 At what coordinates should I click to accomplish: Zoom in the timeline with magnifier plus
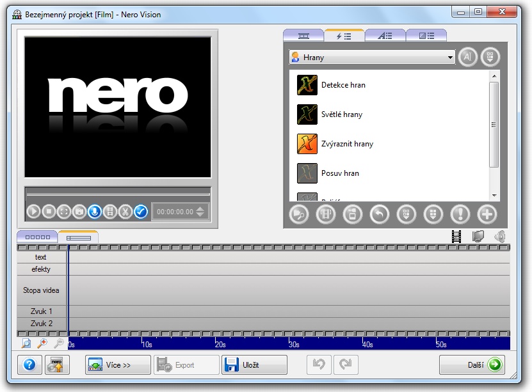(42, 343)
